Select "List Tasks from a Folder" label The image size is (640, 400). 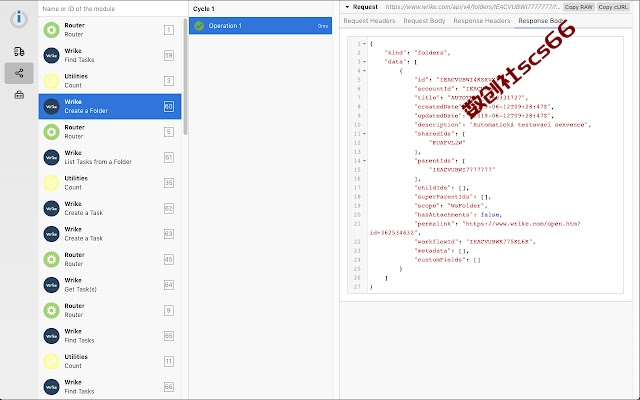click(98, 162)
